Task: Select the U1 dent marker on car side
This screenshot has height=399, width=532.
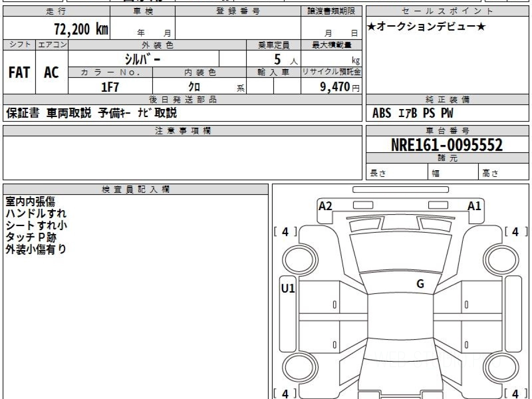Action: (x=288, y=289)
